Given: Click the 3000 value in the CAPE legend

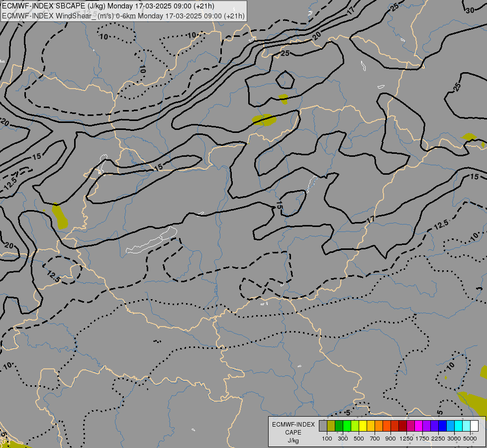Looking at the screenshot, I should [454, 439].
